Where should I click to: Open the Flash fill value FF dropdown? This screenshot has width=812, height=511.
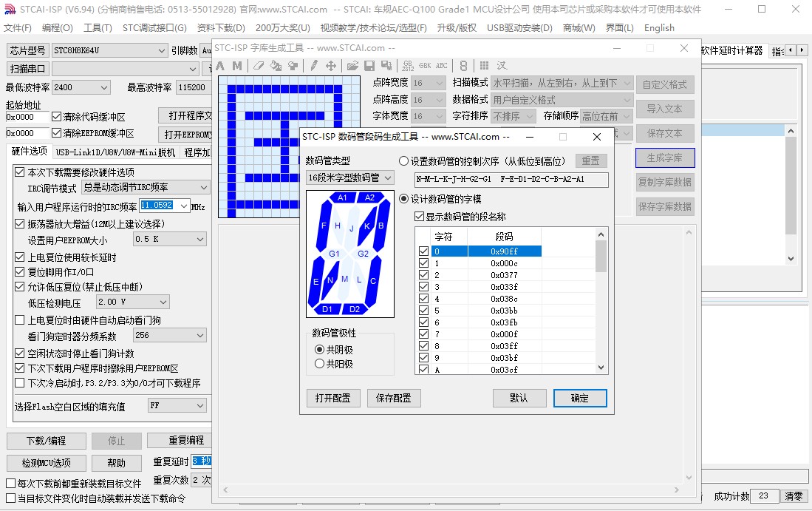[x=177, y=405]
